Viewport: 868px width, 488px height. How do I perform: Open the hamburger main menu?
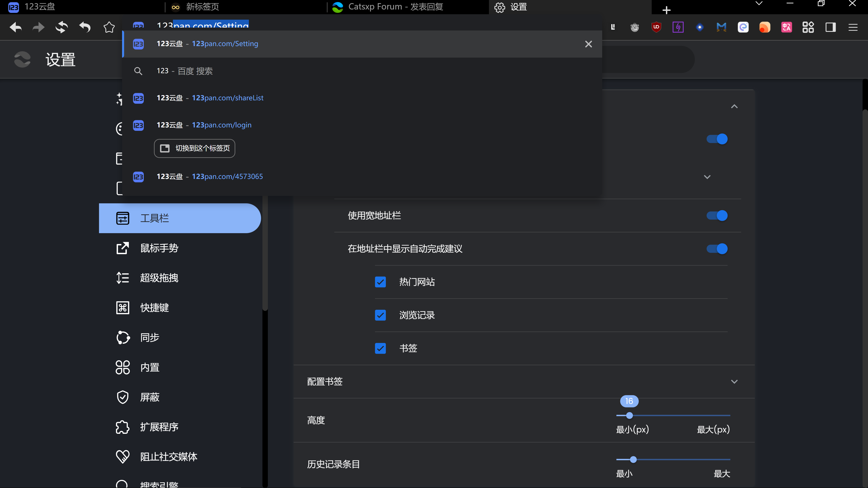tap(853, 27)
